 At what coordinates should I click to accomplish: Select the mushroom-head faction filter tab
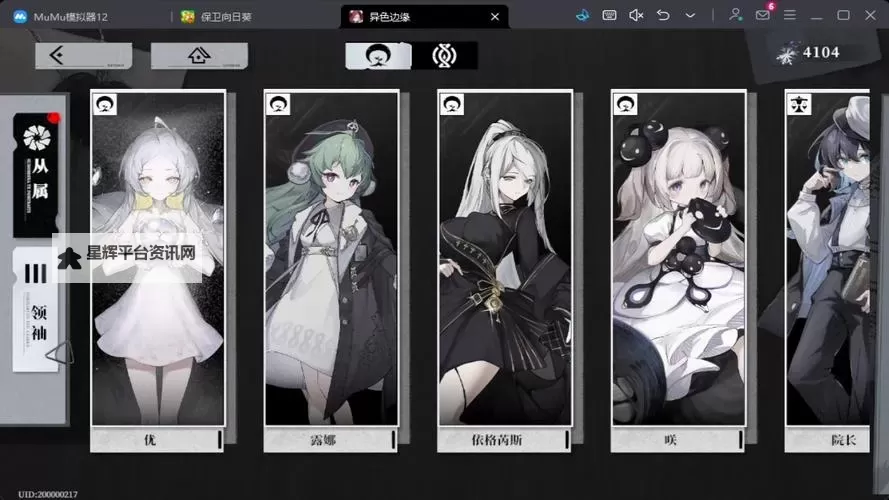(378, 56)
